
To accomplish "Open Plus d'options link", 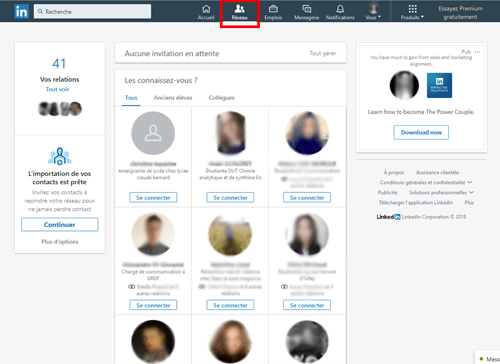I will click(60, 242).
